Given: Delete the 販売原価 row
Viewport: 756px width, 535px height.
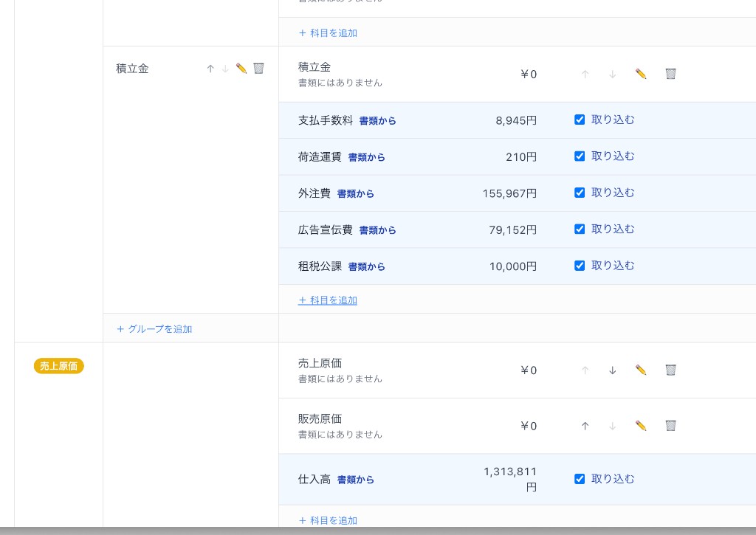Looking at the screenshot, I should click(670, 426).
